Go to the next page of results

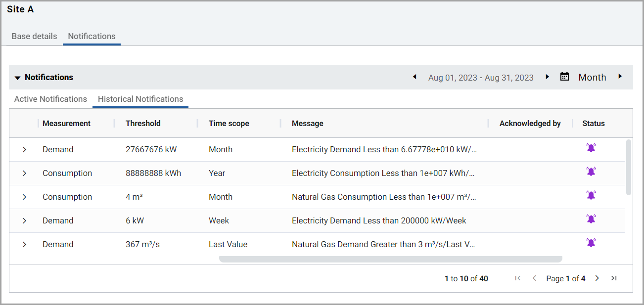point(597,278)
